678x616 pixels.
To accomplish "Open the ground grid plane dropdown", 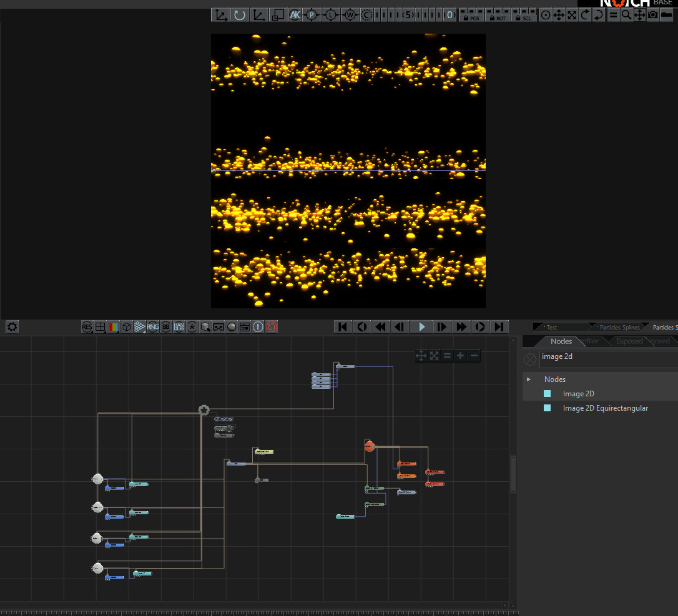I will click(x=139, y=327).
